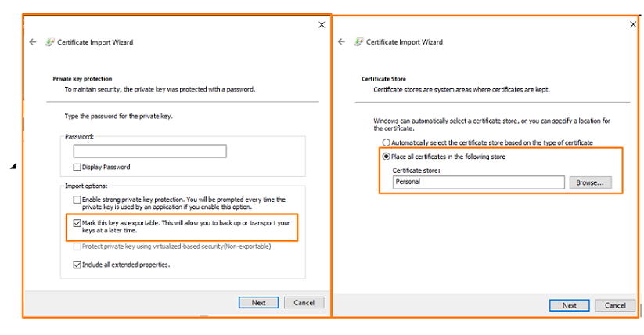The height and width of the screenshot is (335, 644).
Task: Close the left Certificate Import Wizard window
Action: (x=322, y=25)
